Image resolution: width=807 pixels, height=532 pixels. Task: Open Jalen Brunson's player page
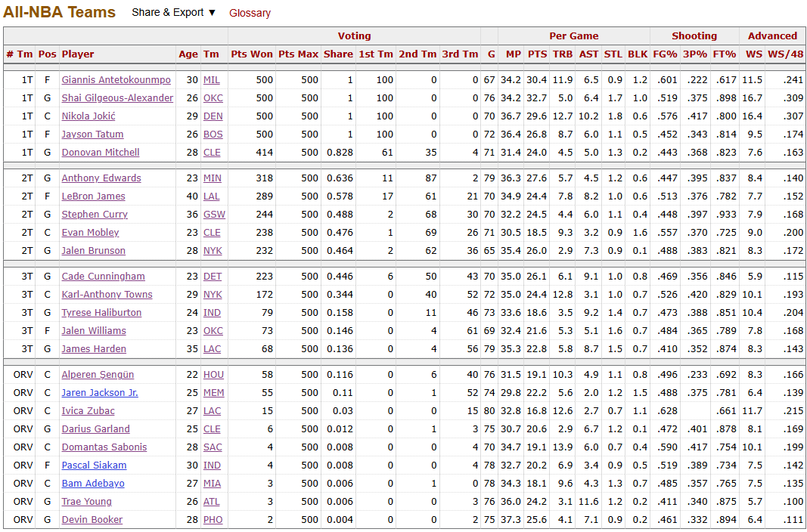(94, 250)
